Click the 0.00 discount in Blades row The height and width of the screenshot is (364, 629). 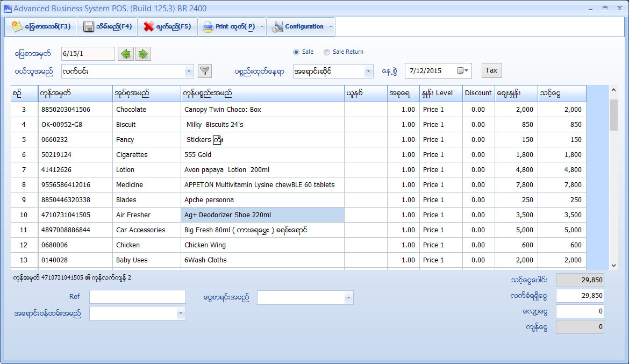(x=478, y=200)
